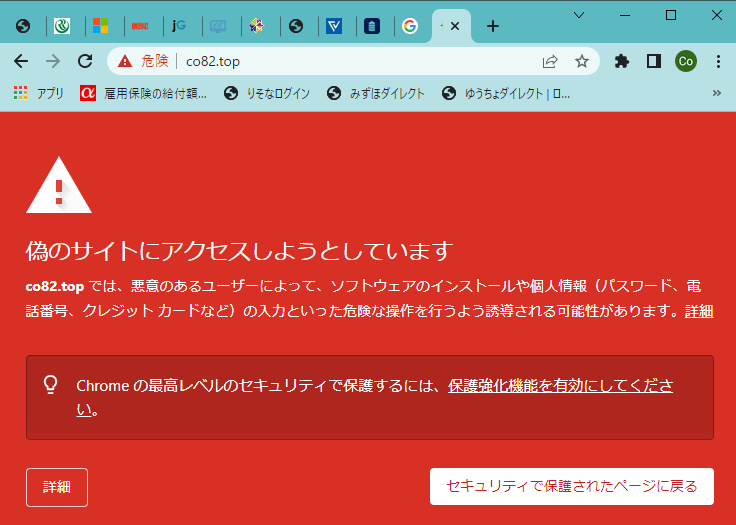Click the red 危険 warning indicator
The width and height of the screenshot is (736, 525).
tap(143, 61)
